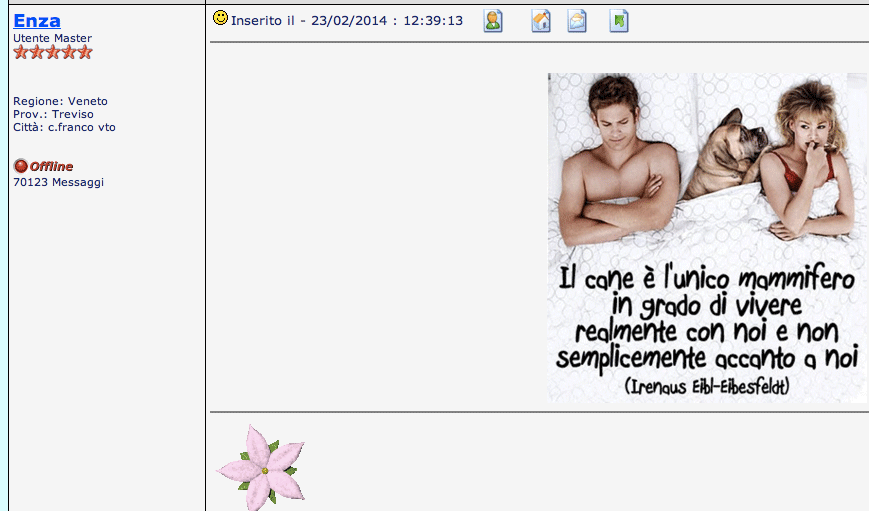Click the red Offline status orb
This screenshot has height=511, width=869.
tap(20, 166)
